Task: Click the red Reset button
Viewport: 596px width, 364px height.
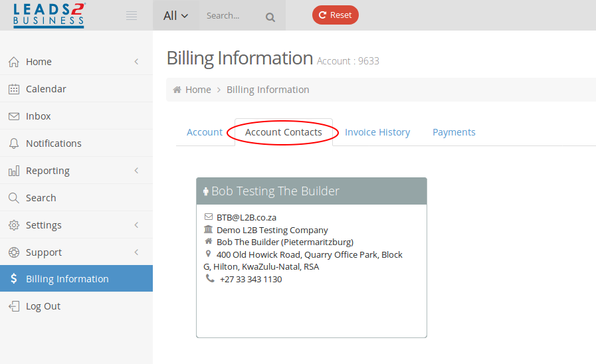Action: click(x=336, y=15)
